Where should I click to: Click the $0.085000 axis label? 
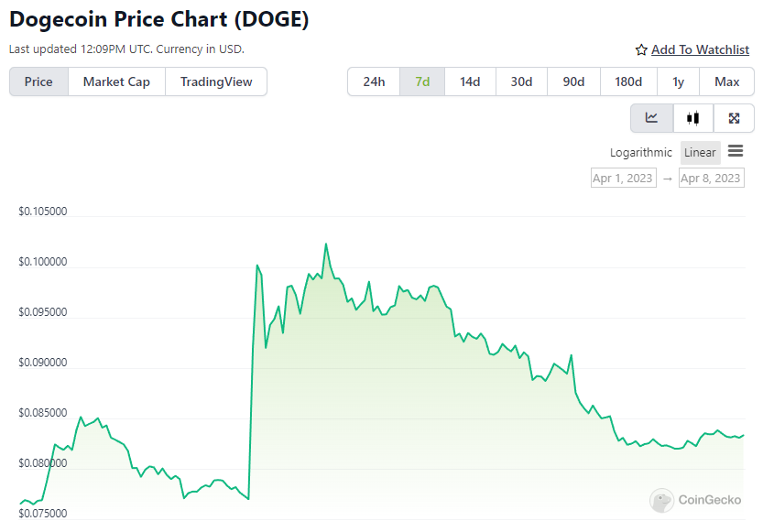pos(43,413)
